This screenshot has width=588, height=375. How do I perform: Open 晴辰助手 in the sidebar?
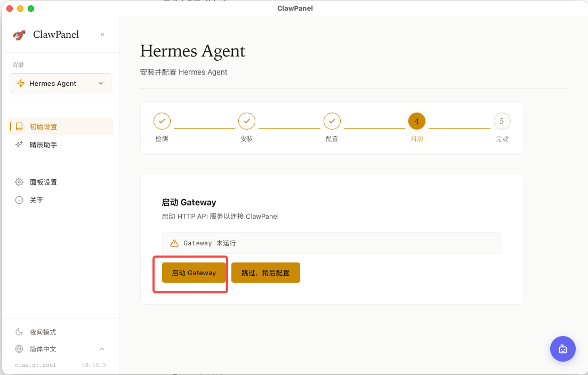60,145
